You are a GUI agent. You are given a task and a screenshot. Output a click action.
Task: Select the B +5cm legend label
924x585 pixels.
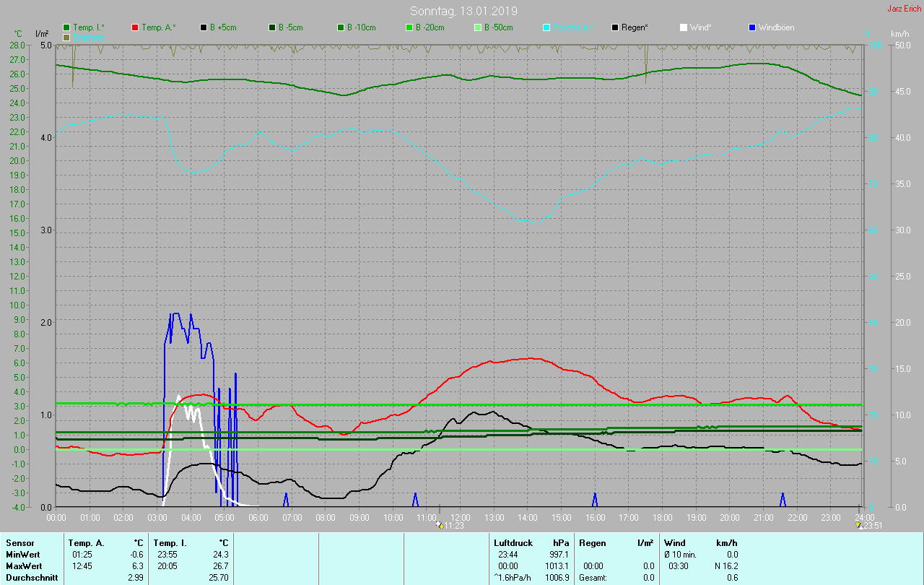click(222, 27)
